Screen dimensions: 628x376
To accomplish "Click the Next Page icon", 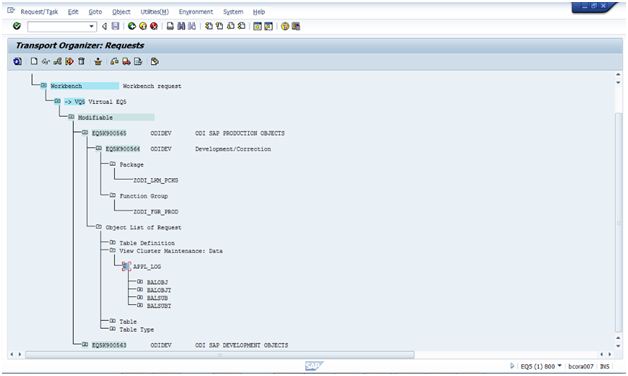I will coord(231,26).
